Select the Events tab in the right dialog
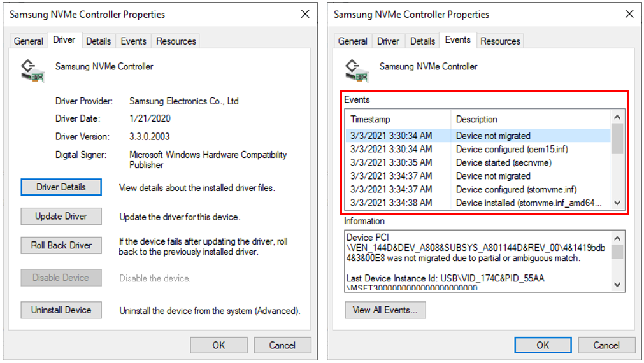This screenshot has width=644, height=363. [x=458, y=40]
